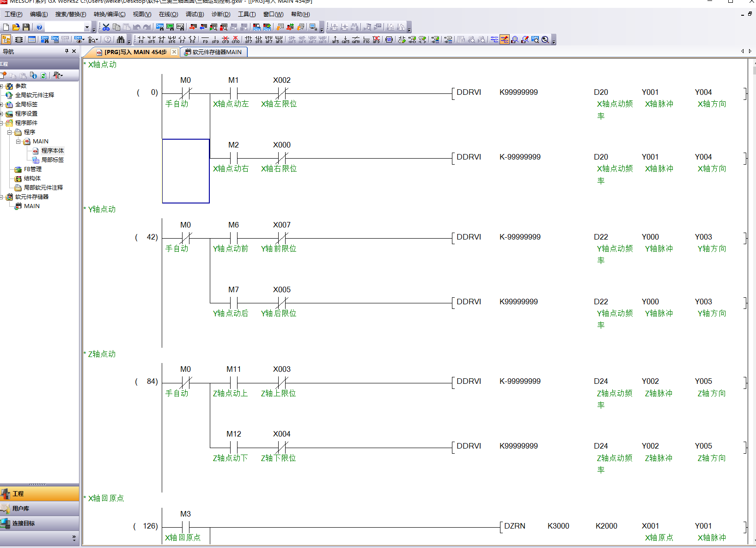Screen dimensions: 756x548
Task: Click the zoom magnifier icon in ladder toolbar
Action: (x=545, y=40)
